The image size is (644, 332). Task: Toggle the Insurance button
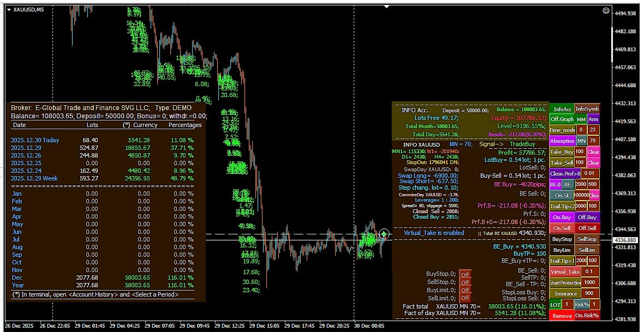click(x=565, y=293)
